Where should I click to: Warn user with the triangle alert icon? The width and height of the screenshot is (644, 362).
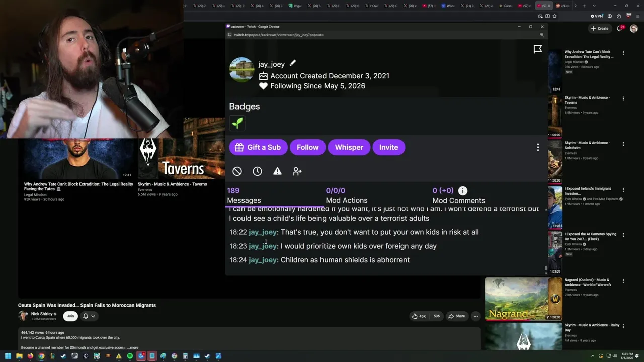coord(277,171)
